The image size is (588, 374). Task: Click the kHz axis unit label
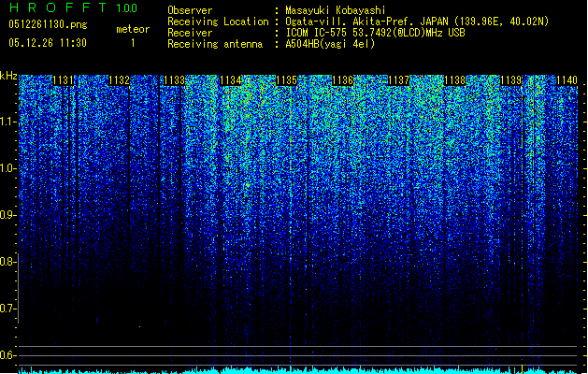[x=8, y=76]
